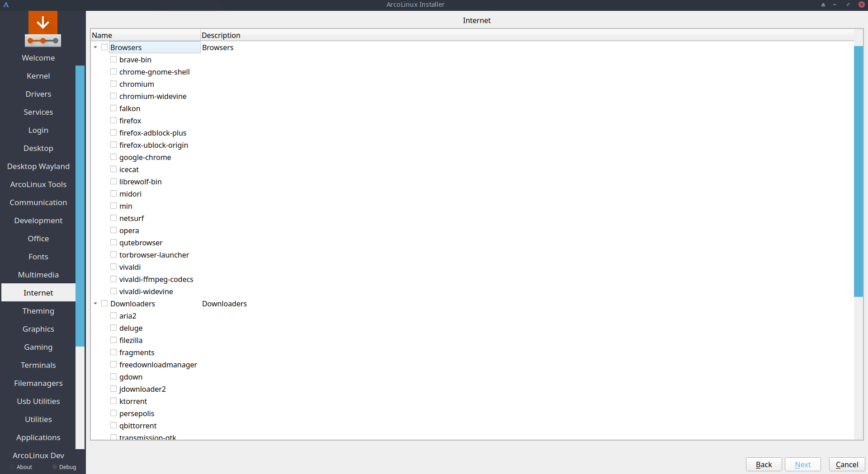Select the jdownloader2 row

142,389
